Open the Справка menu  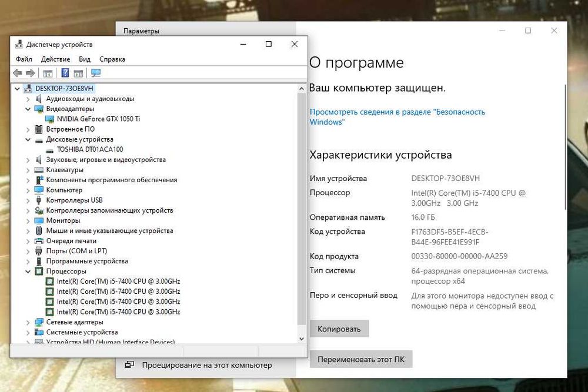(112, 59)
